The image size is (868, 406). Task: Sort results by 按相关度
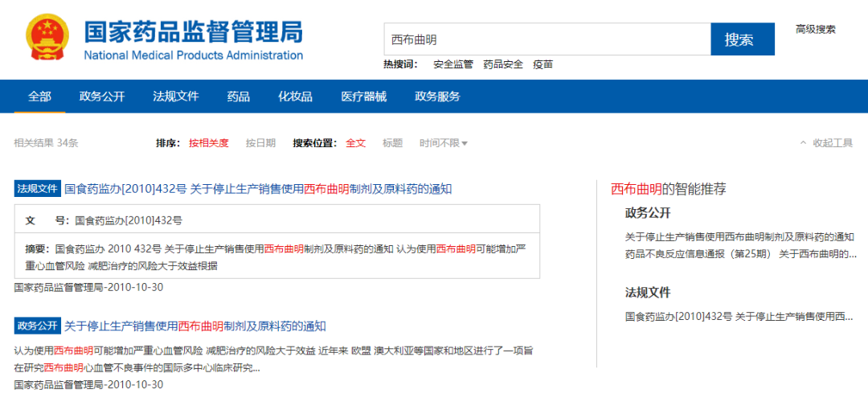click(x=209, y=143)
